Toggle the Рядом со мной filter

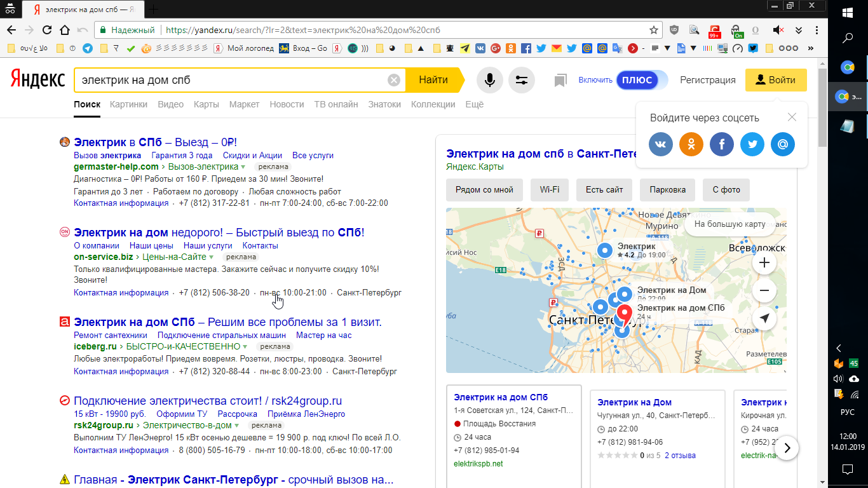(x=484, y=190)
